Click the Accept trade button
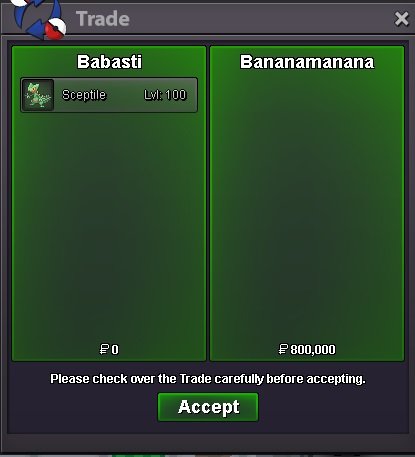This screenshot has height=457, width=415. (208, 407)
